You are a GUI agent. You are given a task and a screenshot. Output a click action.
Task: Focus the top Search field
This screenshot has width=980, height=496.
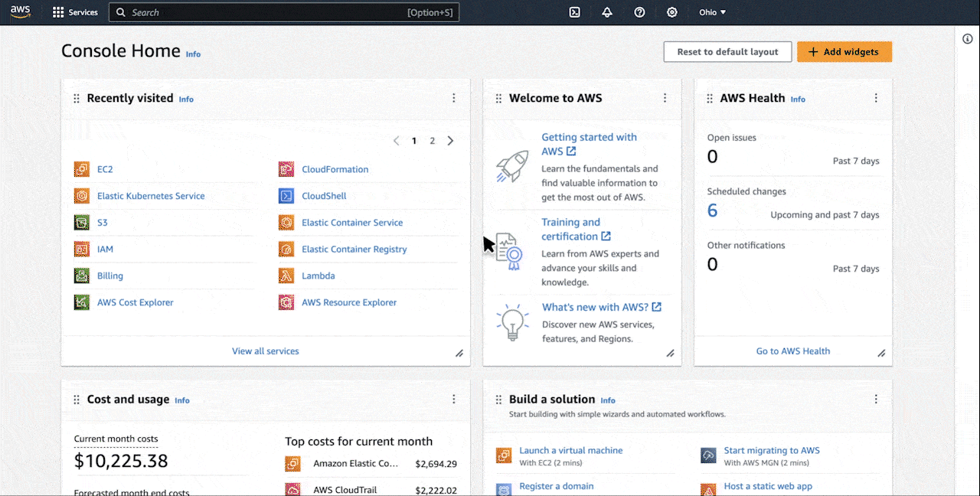click(284, 12)
